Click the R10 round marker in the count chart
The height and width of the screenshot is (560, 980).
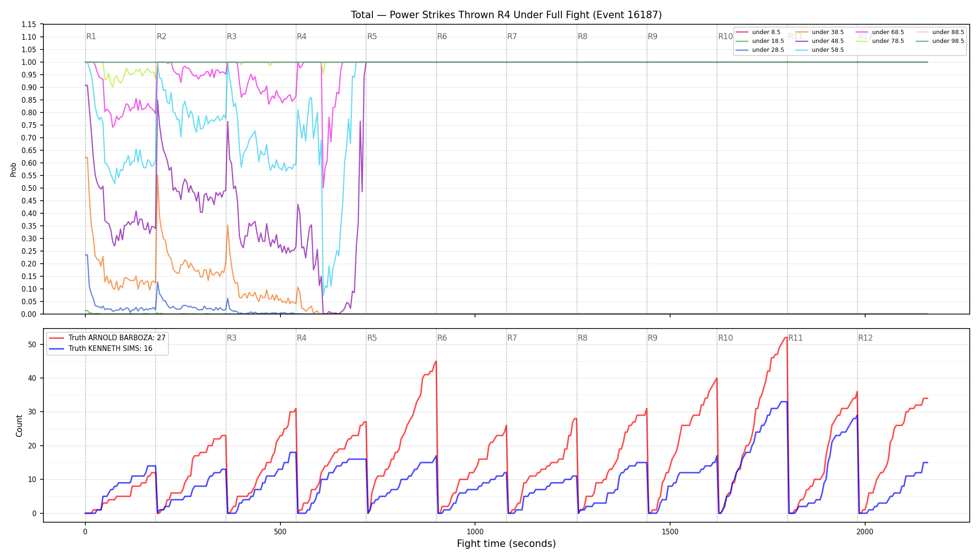click(725, 338)
